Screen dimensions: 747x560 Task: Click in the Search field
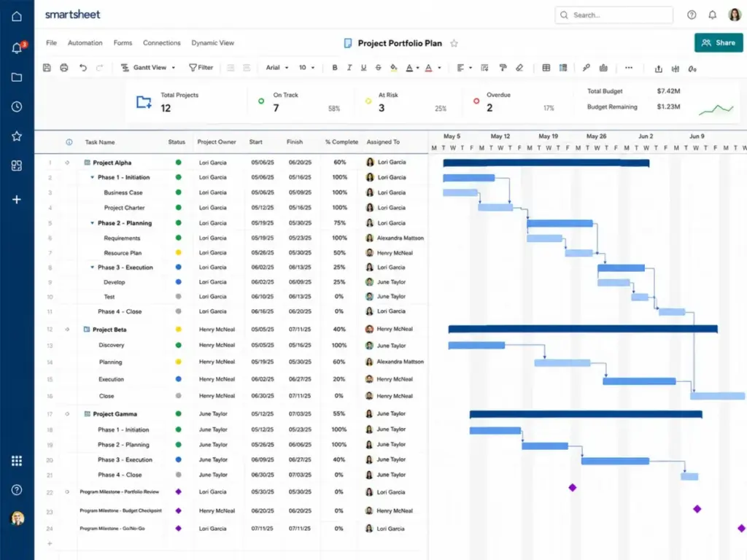[x=614, y=15]
